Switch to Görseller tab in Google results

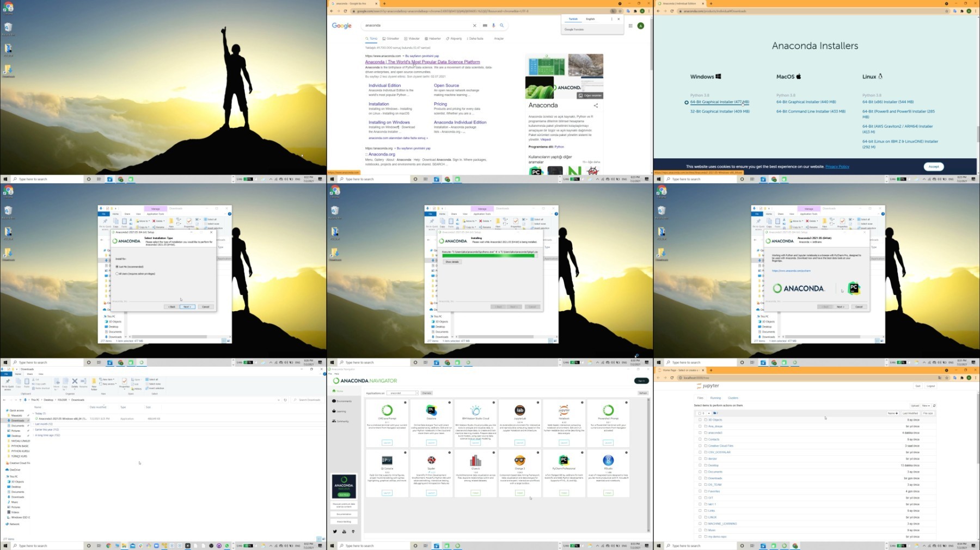click(391, 39)
